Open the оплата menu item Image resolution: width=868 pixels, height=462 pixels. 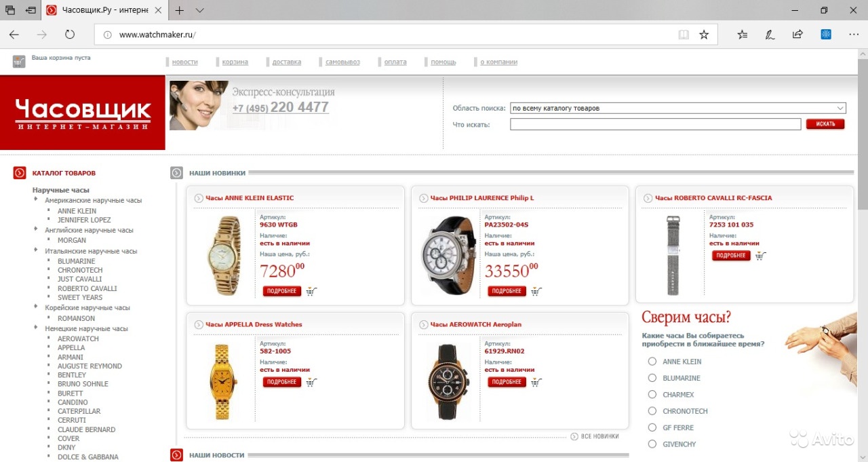tap(395, 62)
